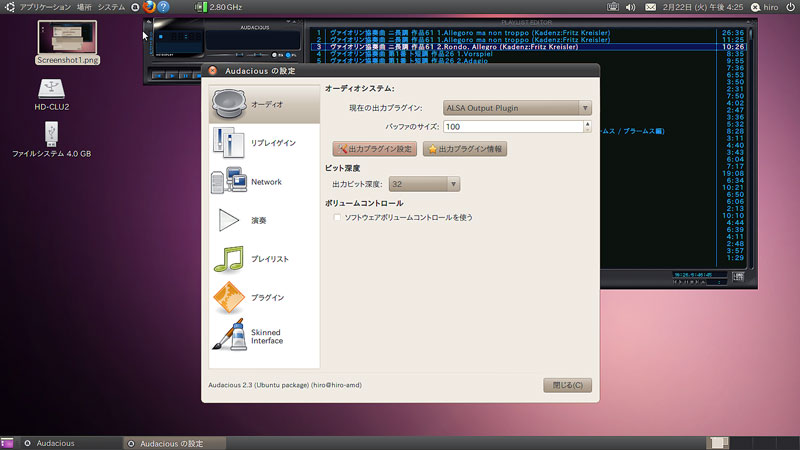Click the 出力プラグイン設定 button

374,149
